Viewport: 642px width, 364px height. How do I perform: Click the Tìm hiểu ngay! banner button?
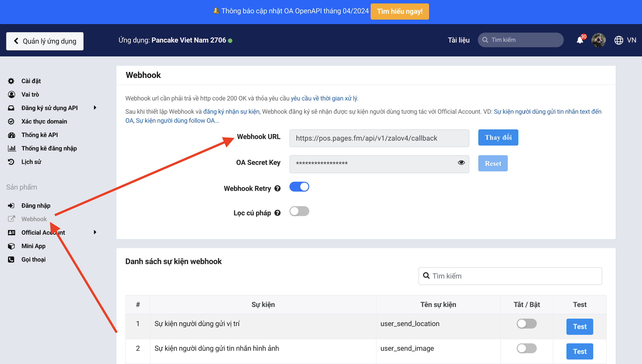(x=399, y=11)
